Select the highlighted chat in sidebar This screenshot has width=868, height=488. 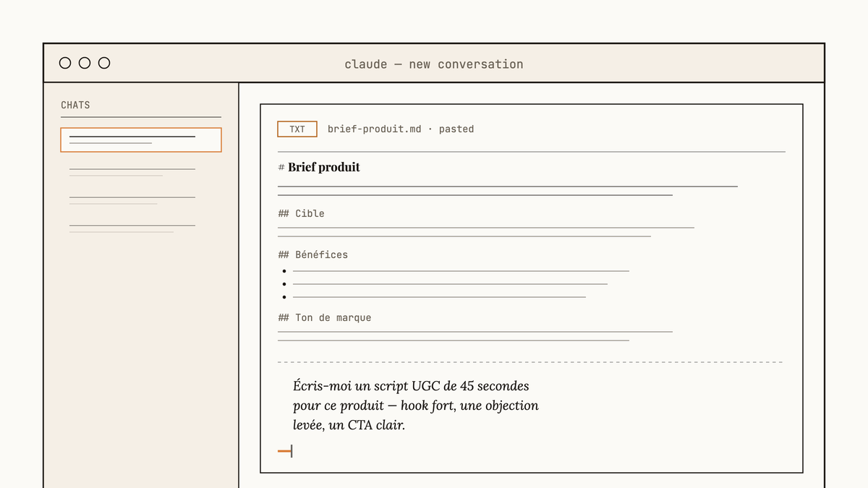point(141,140)
